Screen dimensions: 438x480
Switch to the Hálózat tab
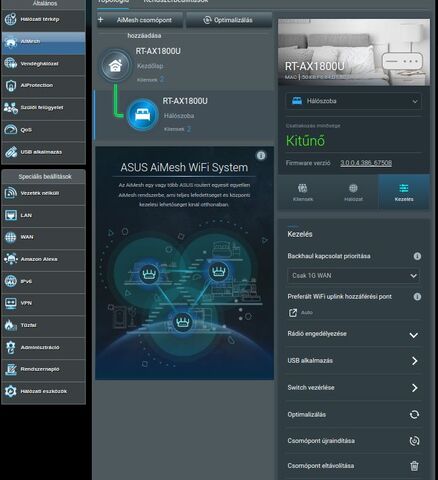pos(353,192)
